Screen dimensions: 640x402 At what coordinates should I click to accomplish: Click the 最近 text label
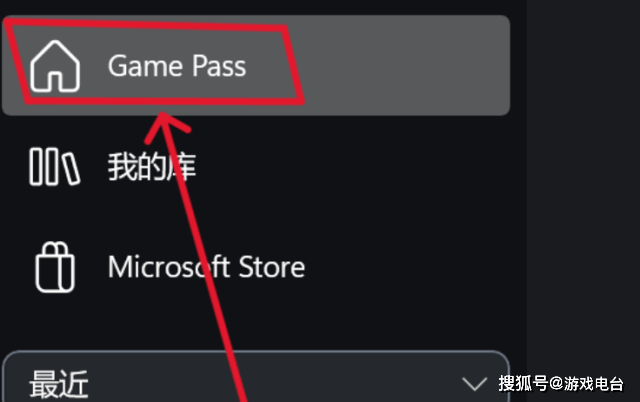coord(59,384)
